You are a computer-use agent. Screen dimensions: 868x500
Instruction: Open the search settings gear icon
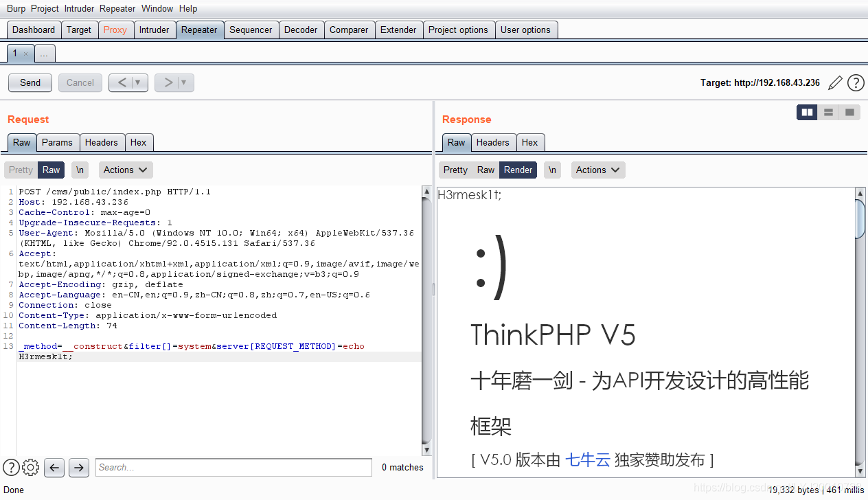coord(30,468)
